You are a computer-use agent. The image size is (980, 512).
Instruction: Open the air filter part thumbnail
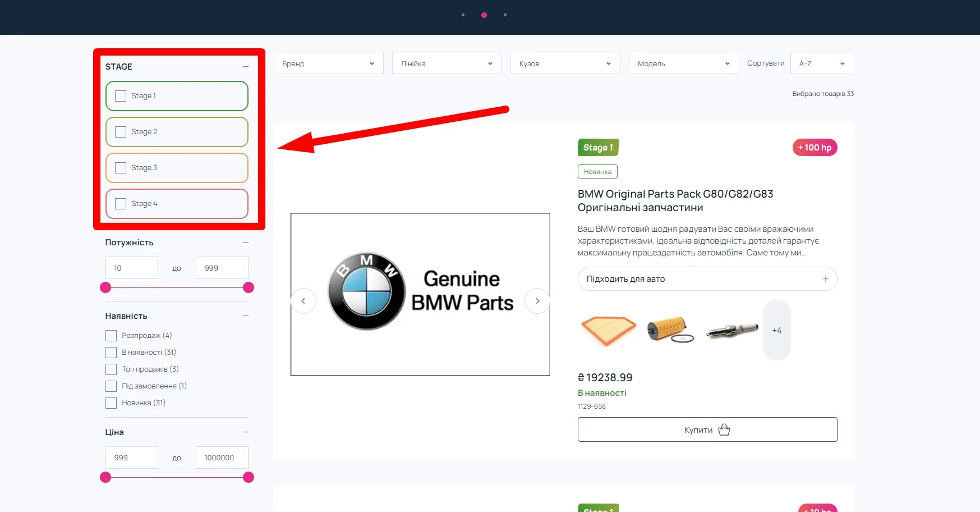609,331
